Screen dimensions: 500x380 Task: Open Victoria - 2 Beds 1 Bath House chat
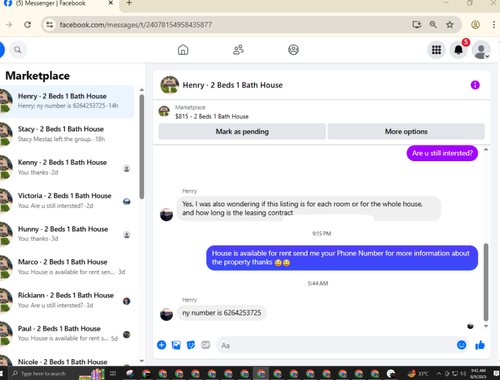67,201
